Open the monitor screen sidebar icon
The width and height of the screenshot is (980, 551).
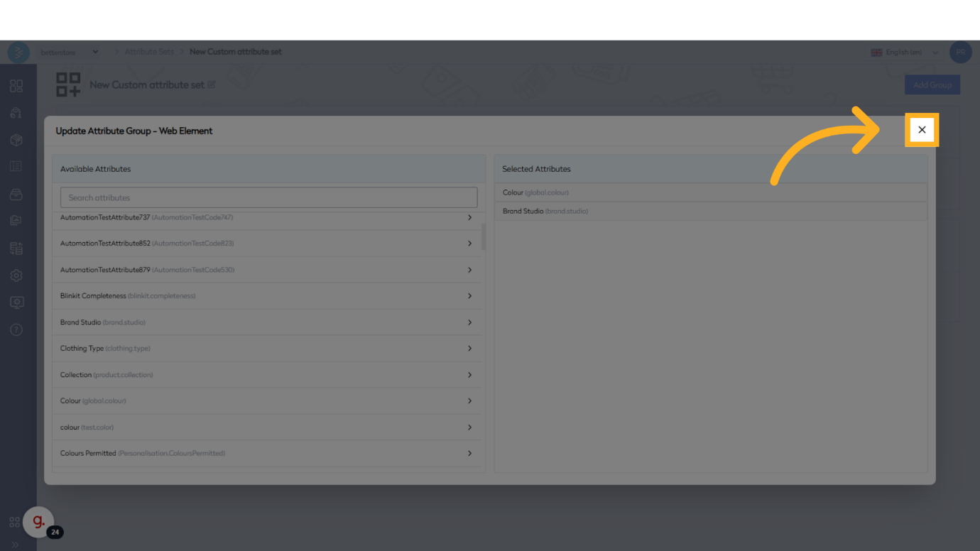tap(16, 302)
